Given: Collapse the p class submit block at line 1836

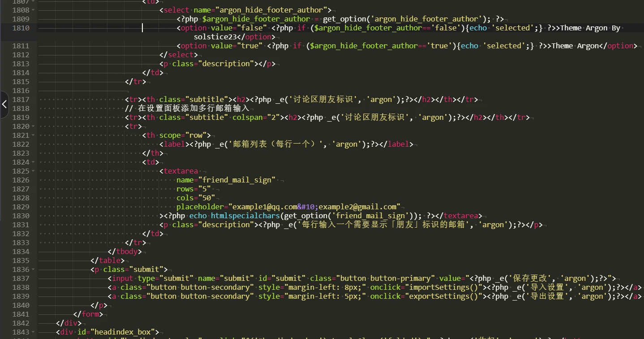Looking at the screenshot, I should click(33, 269).
